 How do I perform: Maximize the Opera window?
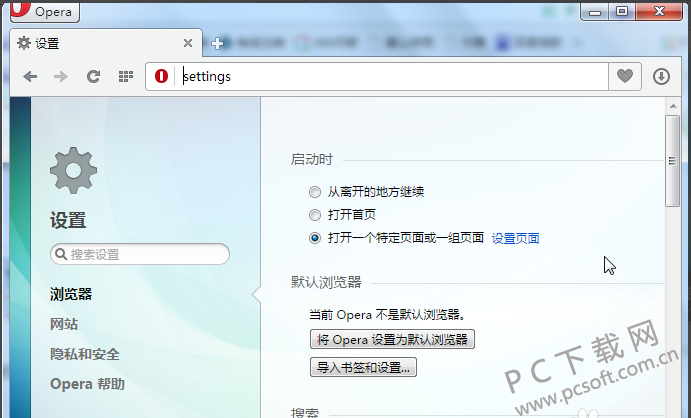click(622, 11)
